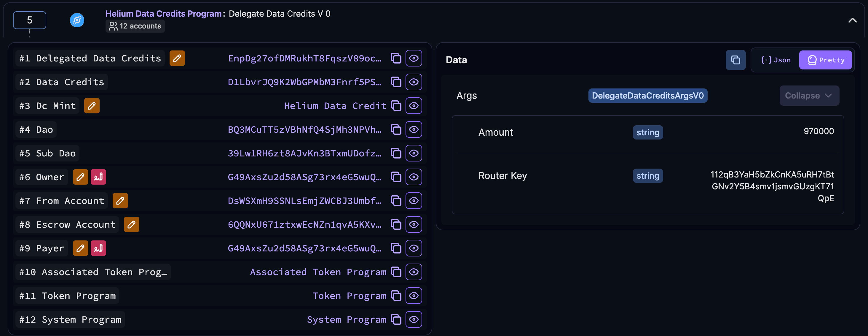The width and height of the screenshot is (868, 336).
Task: Collapse instruction 5 with the top-right chevron
Action: 852,20
